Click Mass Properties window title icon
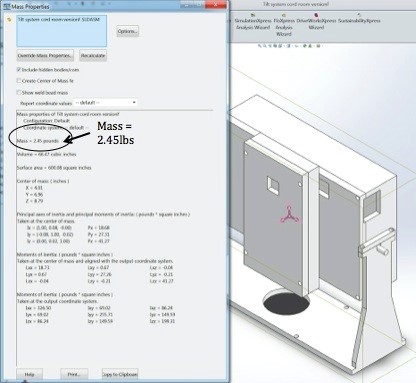Image resolution: width=416 pixels, height=383 pixels. (6, 6)
